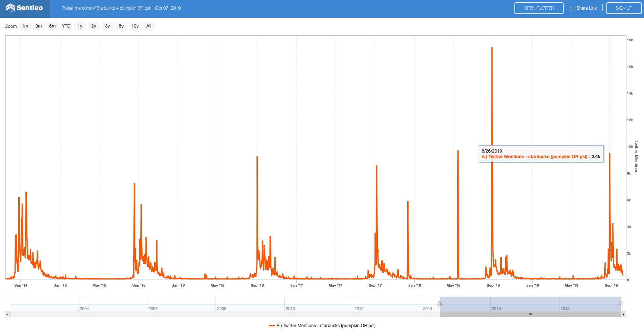
Task: Choose the 2y zoom range
Action: [94, 26]
